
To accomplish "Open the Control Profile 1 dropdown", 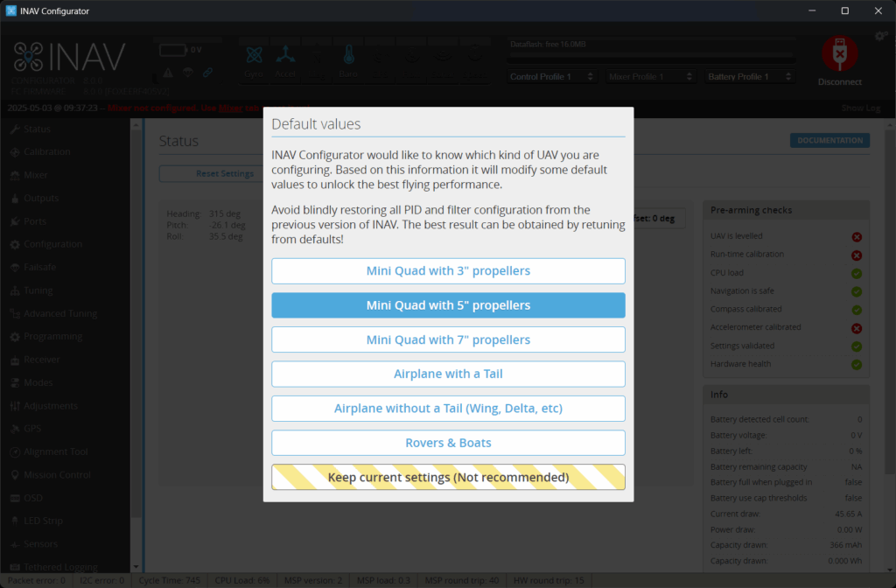I will coord(551,77).
